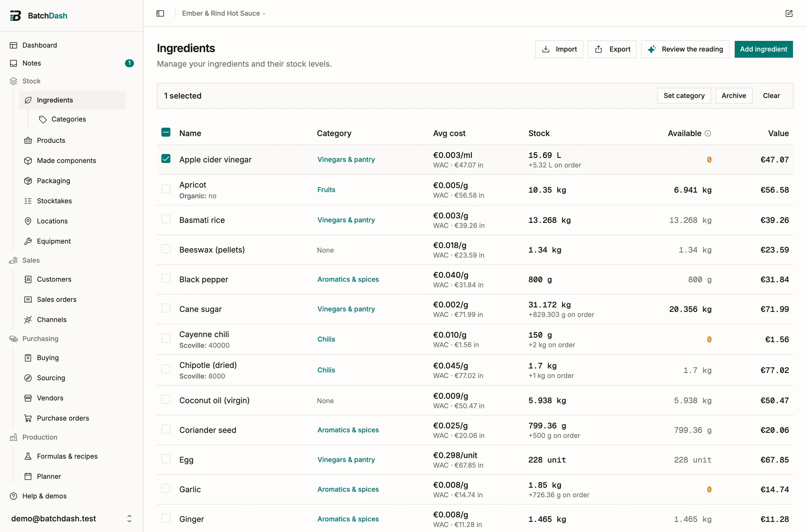
Task: Go to Help & demos
Action: pyautogui.click(x=44, y=496)
